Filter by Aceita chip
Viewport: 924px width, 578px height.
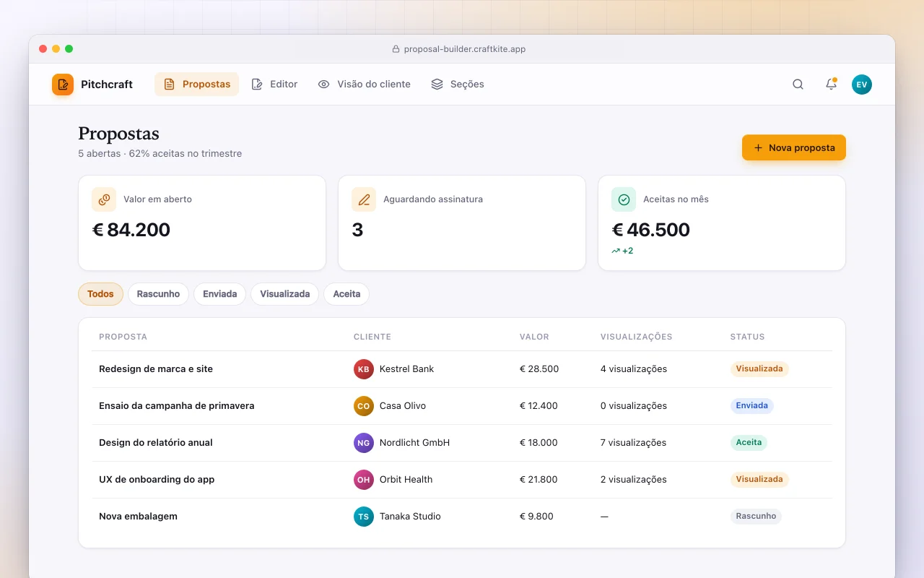click(346, 294)
